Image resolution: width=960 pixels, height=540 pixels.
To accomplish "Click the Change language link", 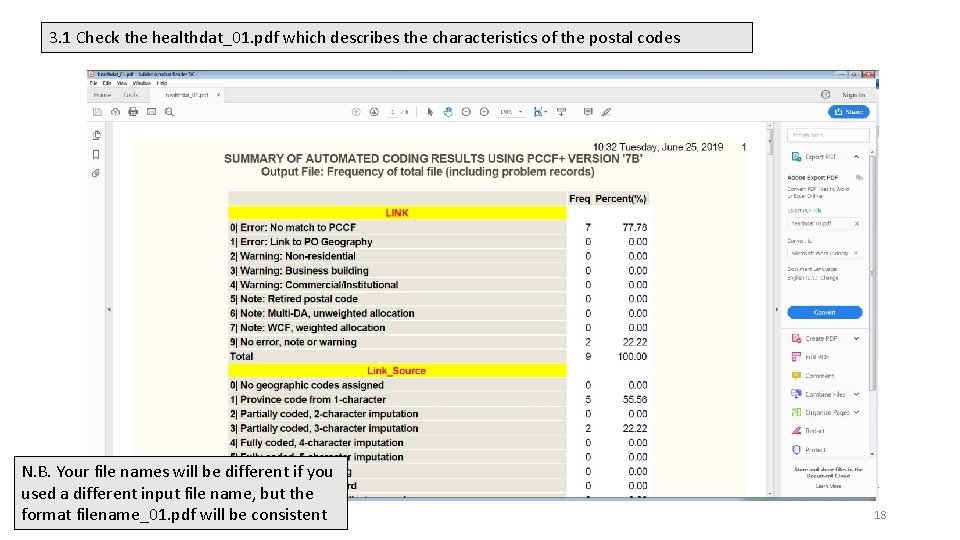I will click(x=829, y=278).
